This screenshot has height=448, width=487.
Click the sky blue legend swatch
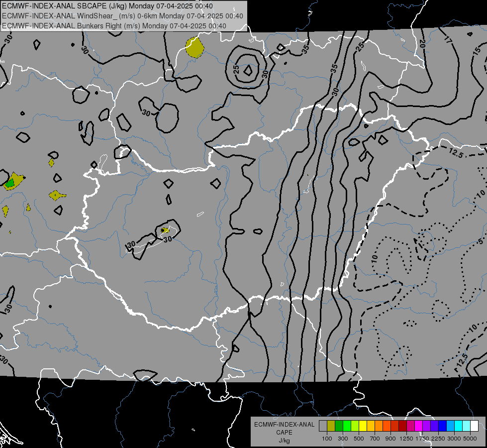tap(451, 426)
